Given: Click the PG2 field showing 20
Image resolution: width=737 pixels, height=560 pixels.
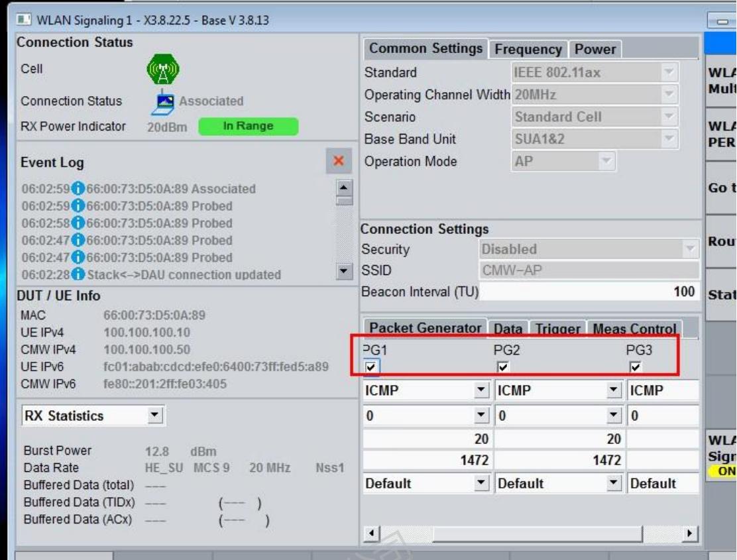Looking at the screenshot, I should (559, 439).
